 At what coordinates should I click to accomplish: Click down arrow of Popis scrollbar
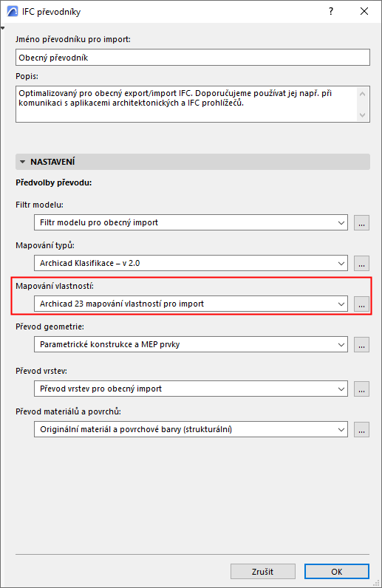pos(362,115)
